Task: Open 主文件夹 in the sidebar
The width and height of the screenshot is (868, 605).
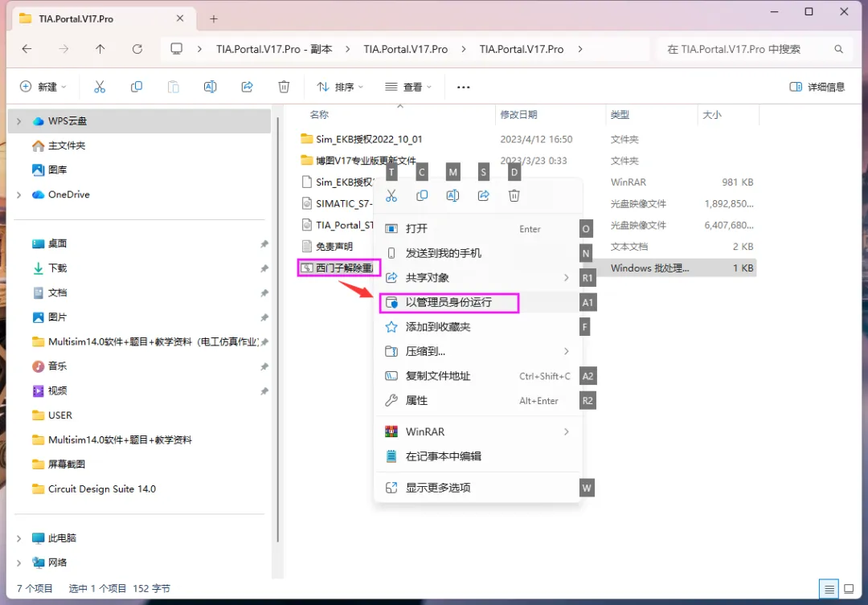Action: [59, 145]
